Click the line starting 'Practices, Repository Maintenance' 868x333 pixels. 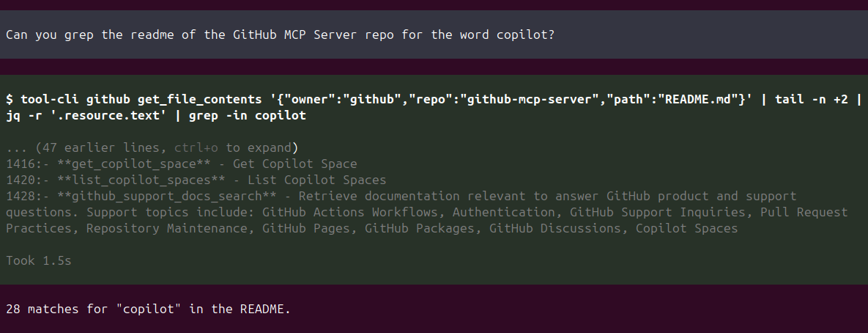pyautogui.click(x=372, y=227)
